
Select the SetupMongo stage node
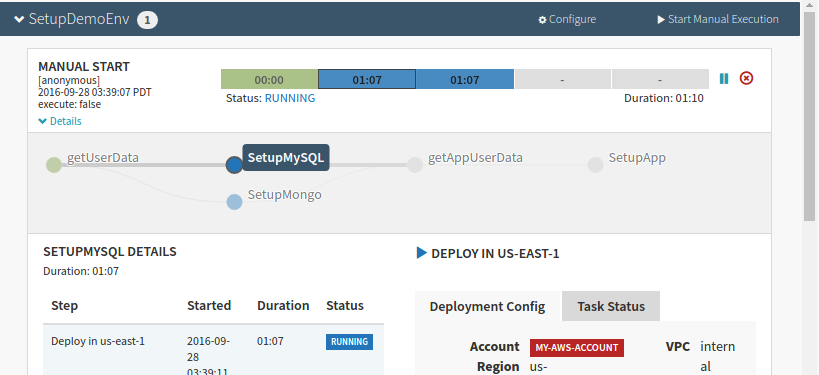coord(235,202)
